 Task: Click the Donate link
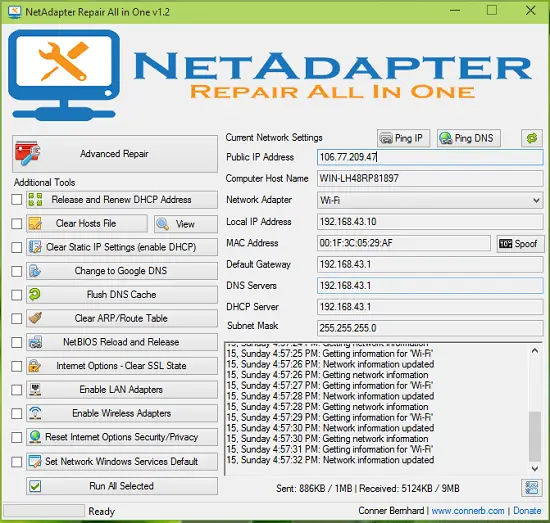[527, 511]
